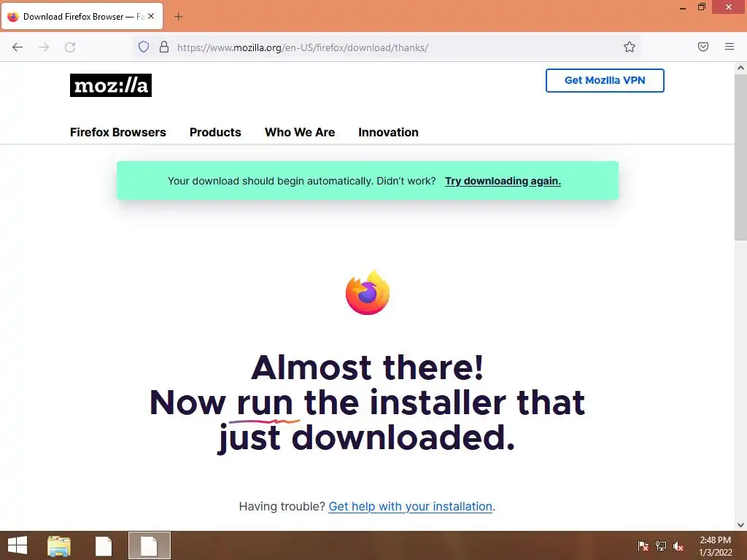
Task: Click the page scrollbar down arrow
Action: click(740, 525)
